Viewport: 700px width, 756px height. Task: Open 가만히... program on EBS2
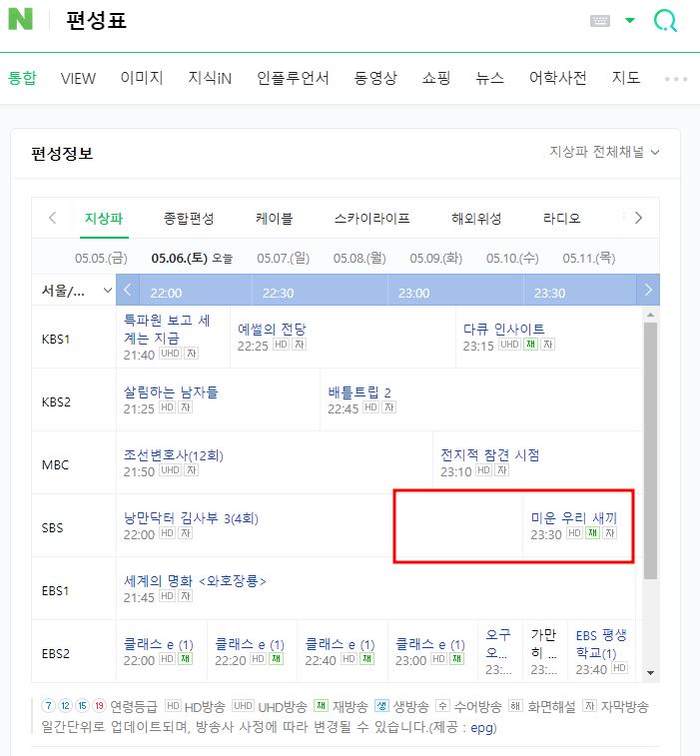pyautogui.click(x=544, y=644)
